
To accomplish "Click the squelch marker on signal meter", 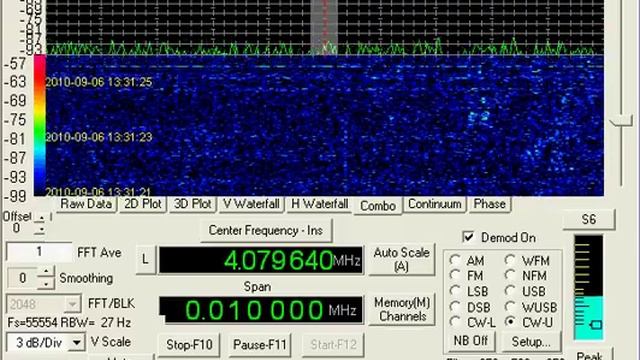I will pyautogui.click(x=596, y=325).
